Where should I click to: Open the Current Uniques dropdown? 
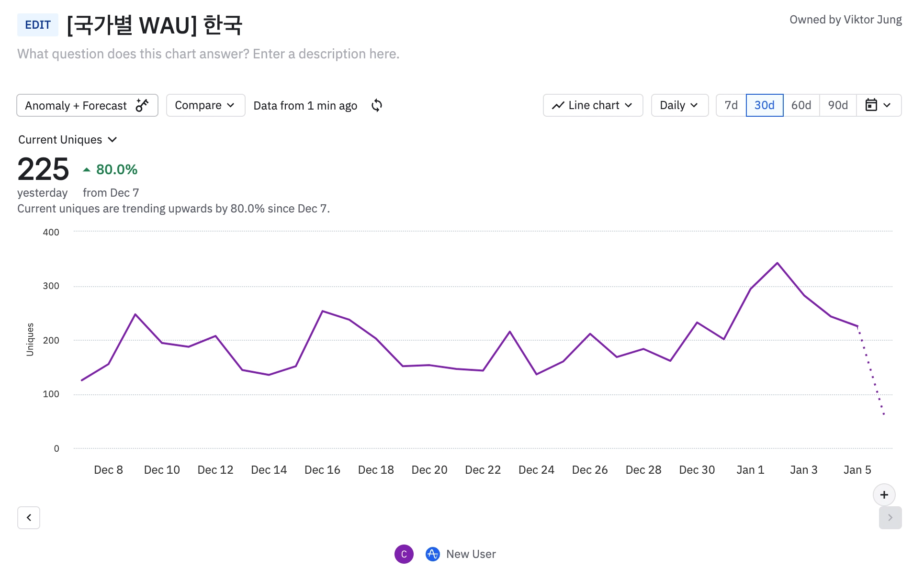pyautogui.click(x=68, y=140)
